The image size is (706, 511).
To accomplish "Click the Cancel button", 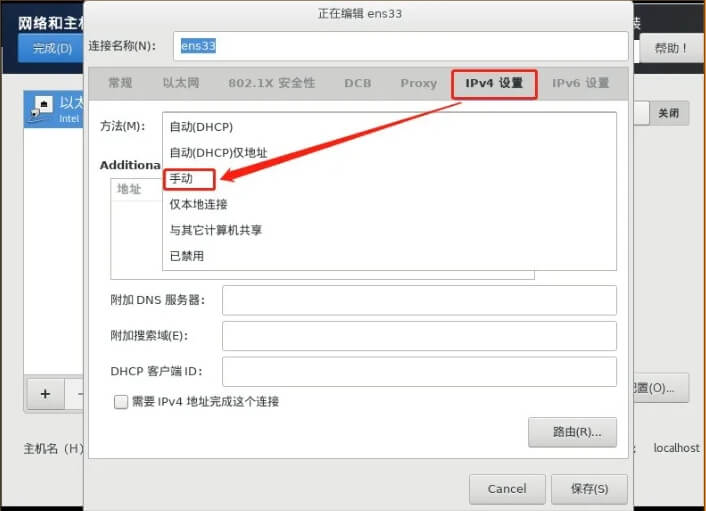I will [x=507, y=489].
